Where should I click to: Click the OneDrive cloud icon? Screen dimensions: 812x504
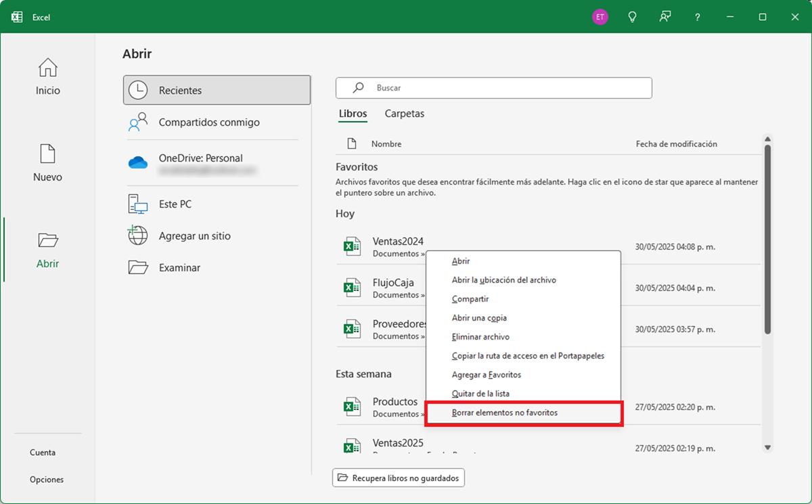(138, 163)
